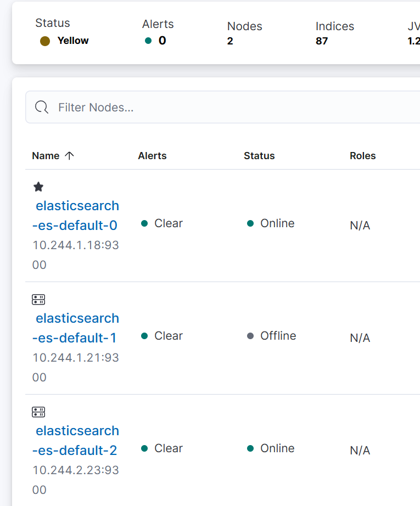Click the Indices count 87
The height and width of the screenshot is (506, 420).
[x=322, y=41]
